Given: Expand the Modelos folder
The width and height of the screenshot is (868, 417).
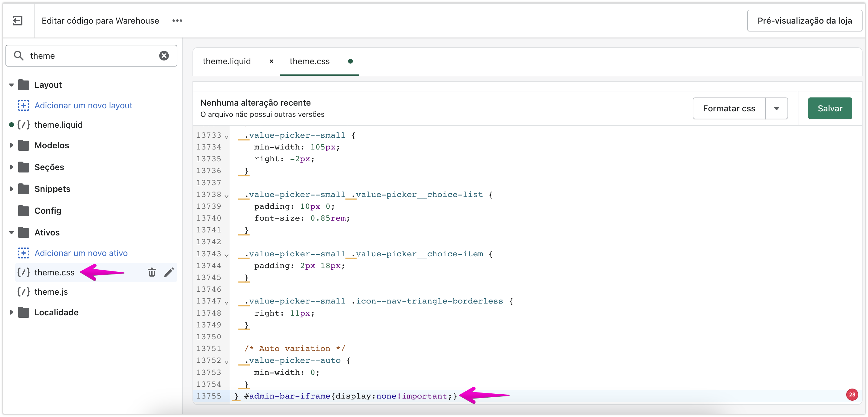Looking at the screenshot, I should 12,145.
